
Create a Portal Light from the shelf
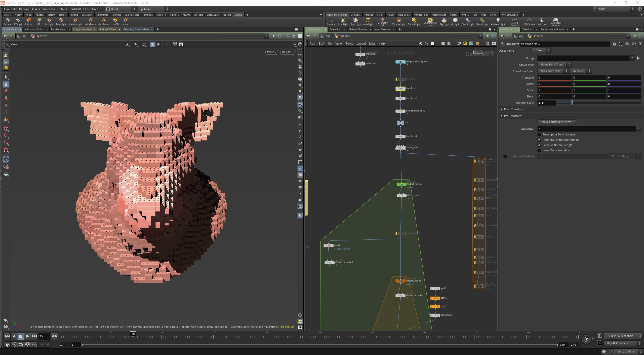(x=482, y=22)
